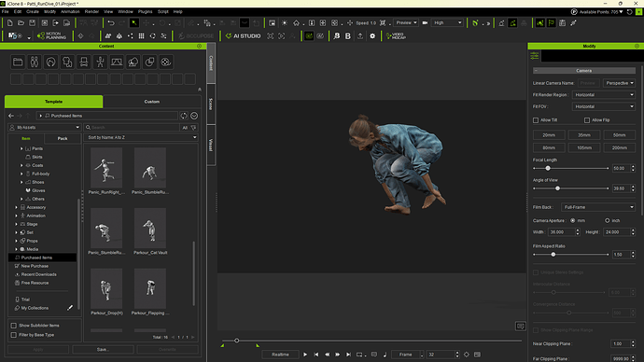The image size is (644, 362).
Task: Adjust the Focal Length slider
Action: [x=548, y=168]
